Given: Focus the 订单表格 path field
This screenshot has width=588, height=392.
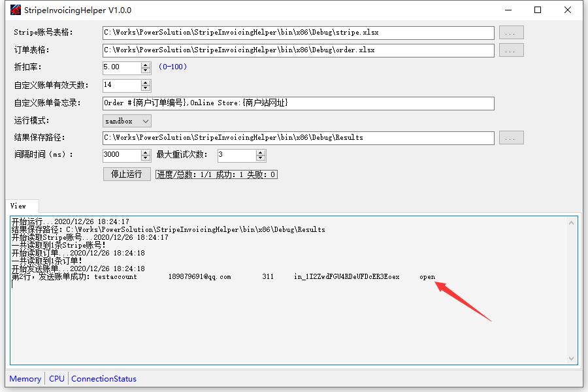Looking at the screenshot, I should [x=298, y=50].
